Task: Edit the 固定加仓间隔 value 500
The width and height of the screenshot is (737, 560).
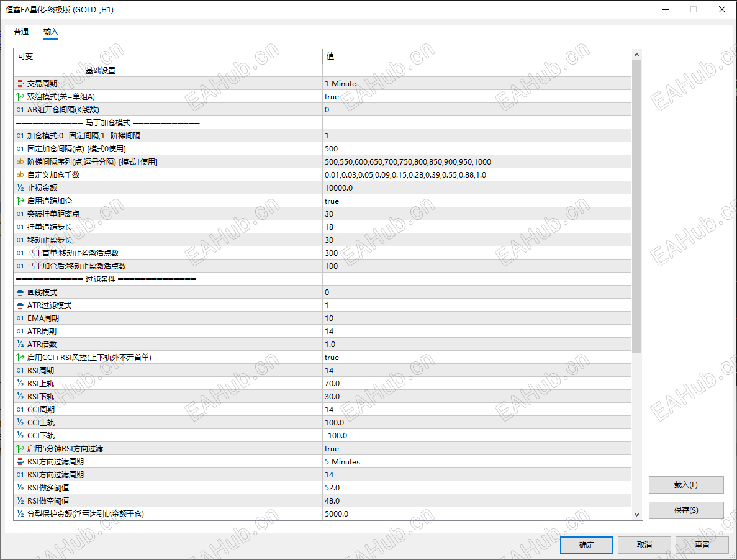Action: [477, 149]
